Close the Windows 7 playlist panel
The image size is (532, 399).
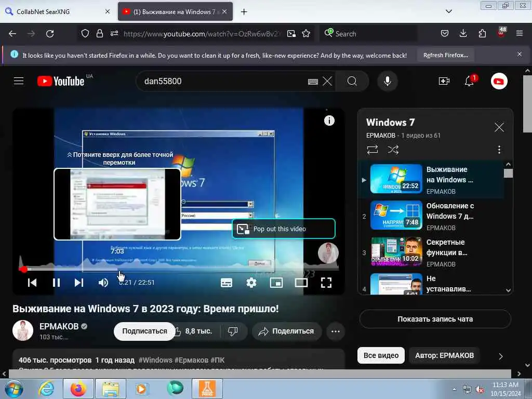coord(499,127)
